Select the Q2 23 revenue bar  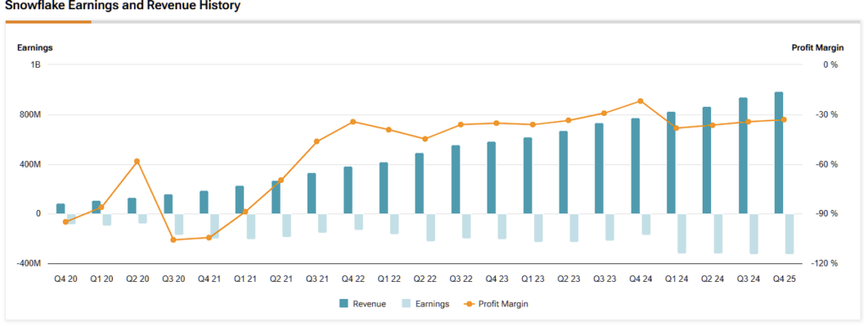[x=564, y=173]
